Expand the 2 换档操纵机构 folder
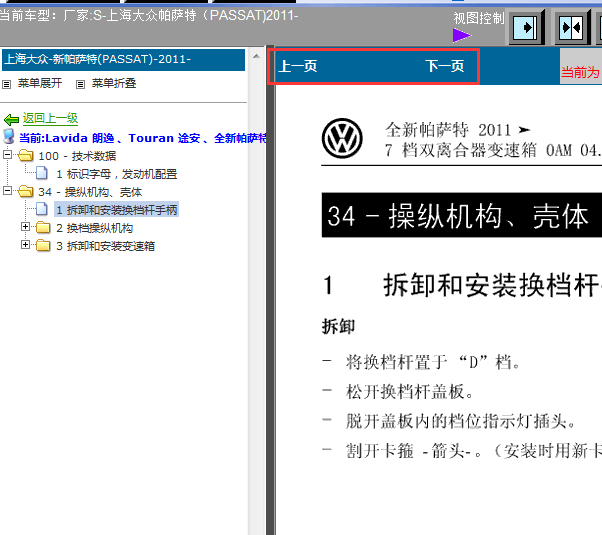 pos(25,227)
